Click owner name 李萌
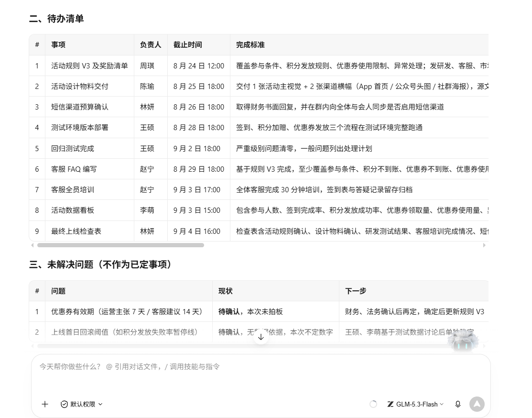 [147, 210]
